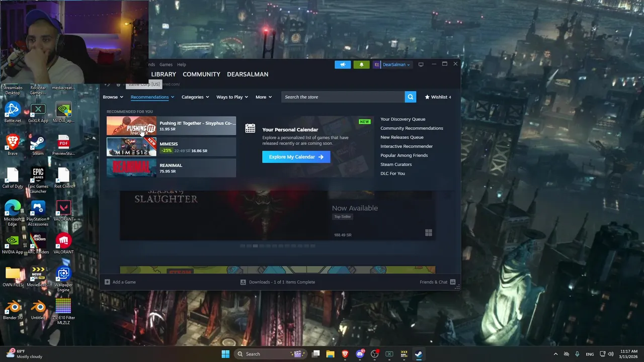Select the Microsoft Edge desktop icon
This screenshot has width=644, height=362.
coord(13,213)
